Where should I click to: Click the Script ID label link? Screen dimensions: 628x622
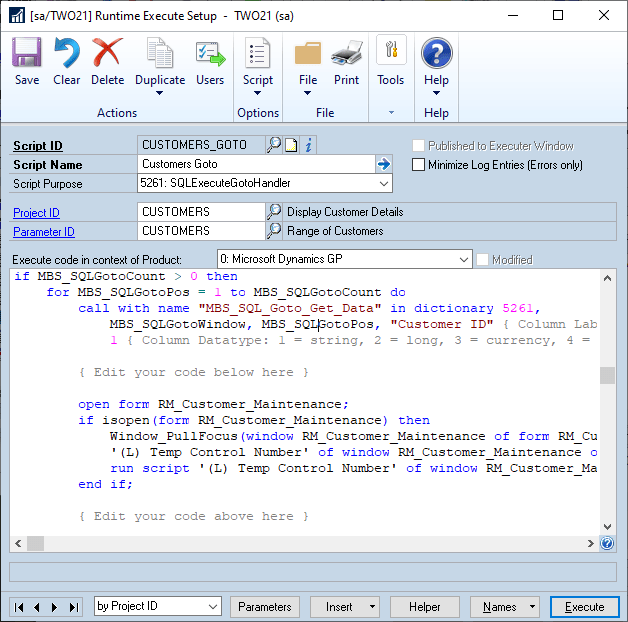pos(38,146)
